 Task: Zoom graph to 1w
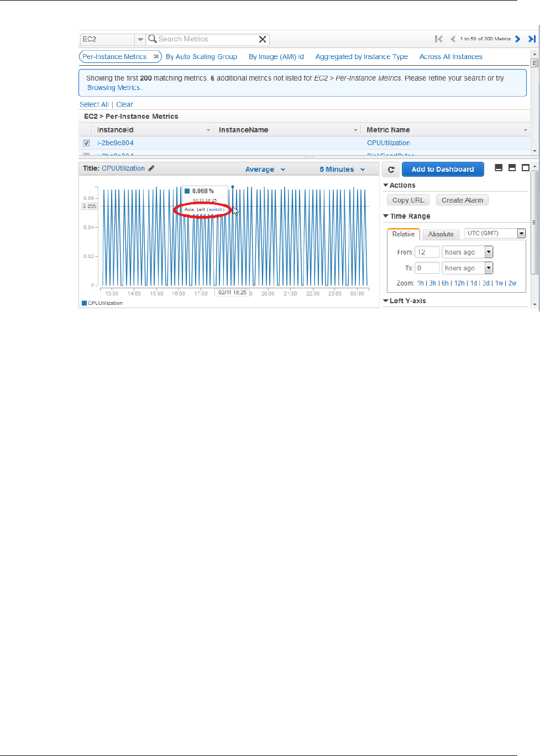pos(499,283)
